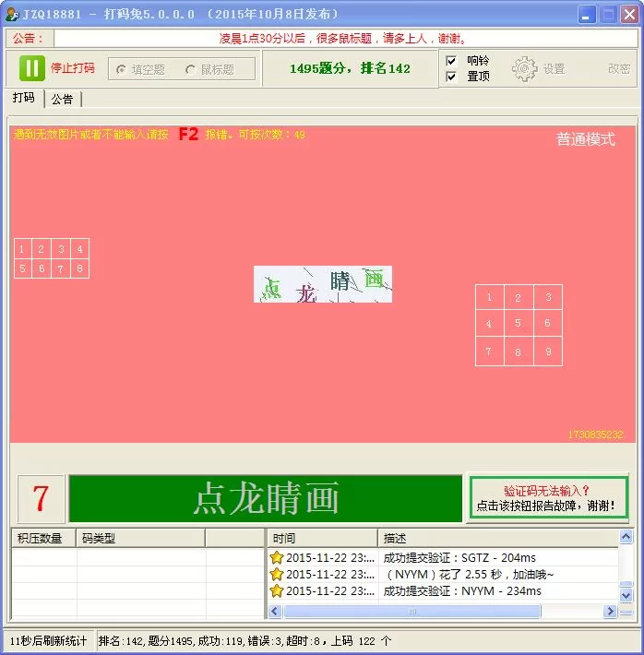Click star icon beside SGTZ log entry
644x655 pixels.
(276, 558)
